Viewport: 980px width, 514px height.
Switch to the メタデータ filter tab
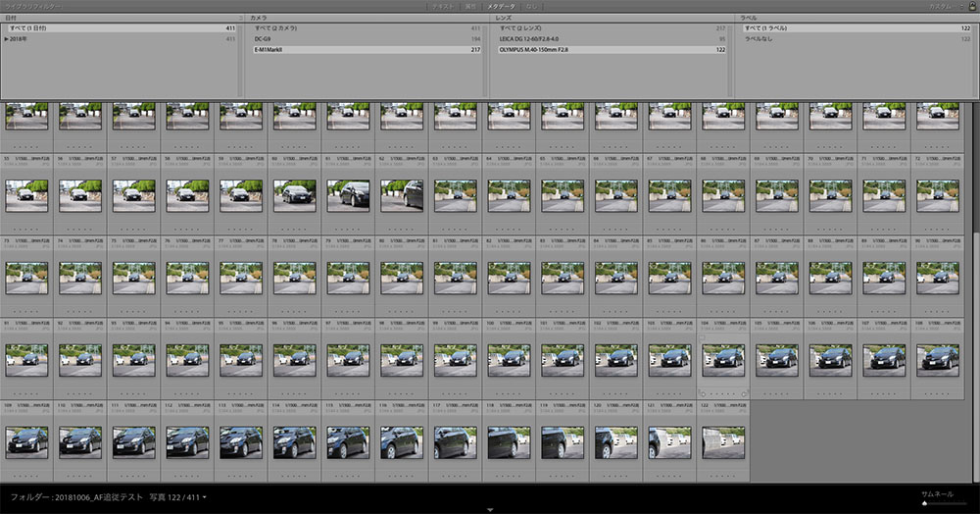501,6
